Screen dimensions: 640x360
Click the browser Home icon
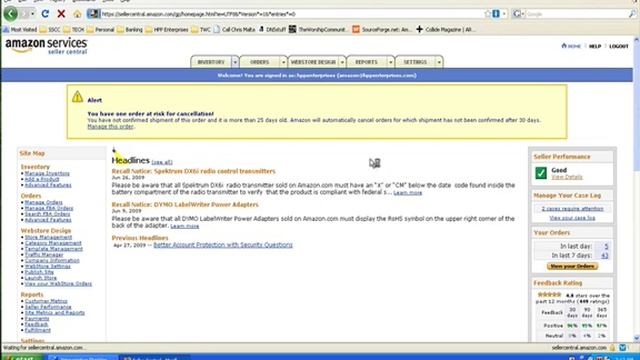(x=77, y=14)
